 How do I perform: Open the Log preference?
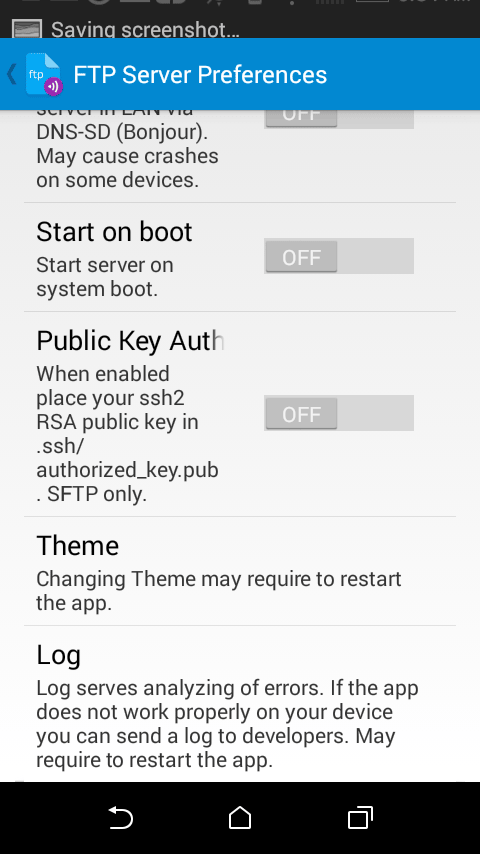240,704
